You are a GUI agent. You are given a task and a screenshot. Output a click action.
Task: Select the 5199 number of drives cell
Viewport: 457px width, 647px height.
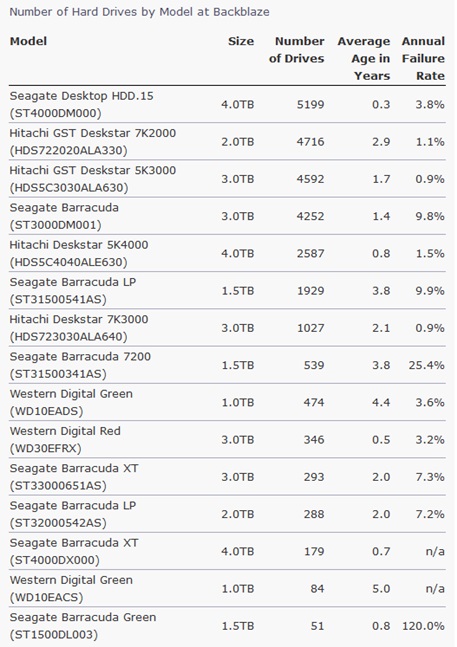tap(311, 104)
